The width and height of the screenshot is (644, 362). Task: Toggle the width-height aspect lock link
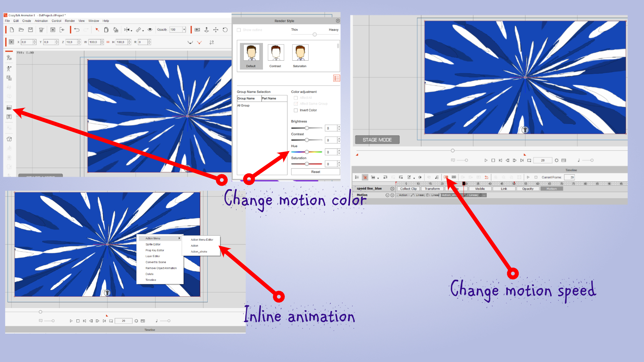108,42
